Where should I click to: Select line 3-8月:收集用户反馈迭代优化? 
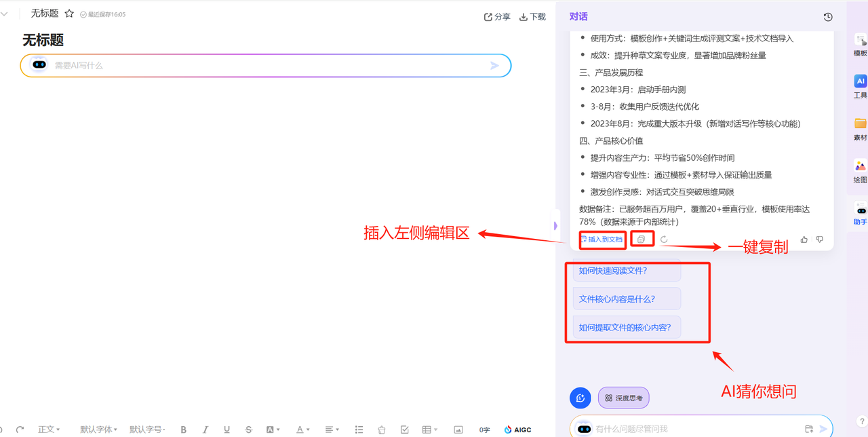pos(645,107)
